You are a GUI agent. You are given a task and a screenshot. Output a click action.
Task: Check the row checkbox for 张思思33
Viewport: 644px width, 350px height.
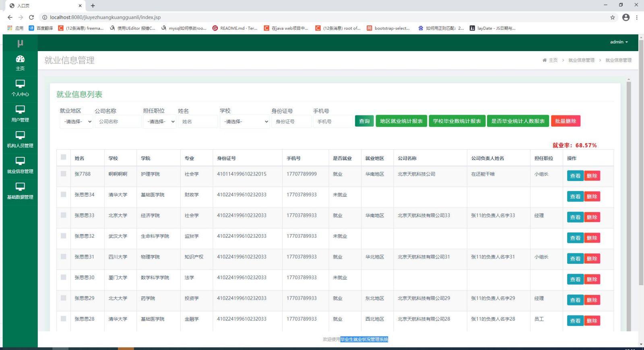pos(63,215)
